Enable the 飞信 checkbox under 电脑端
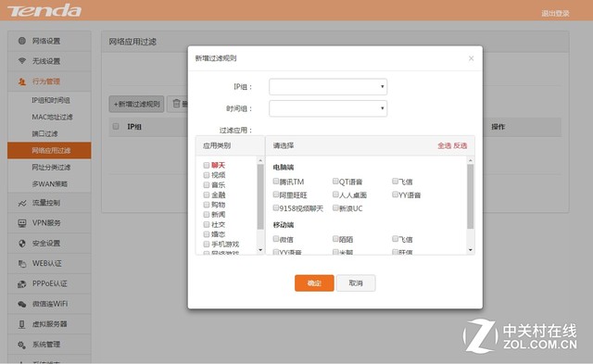The image size is (593, 364). 396,181
